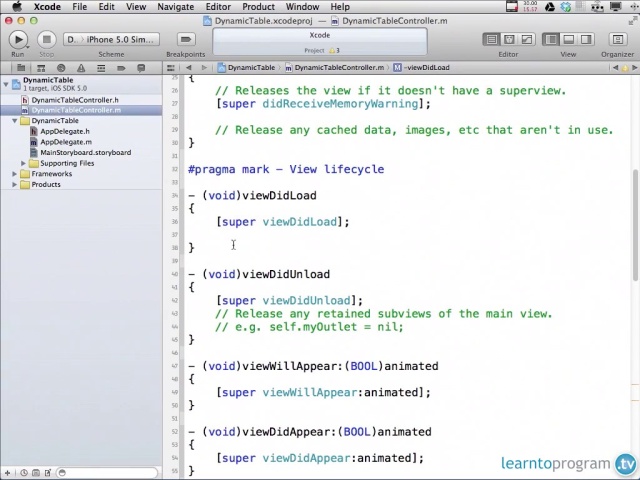Expand the Frameworks folder

pos(15,174)
